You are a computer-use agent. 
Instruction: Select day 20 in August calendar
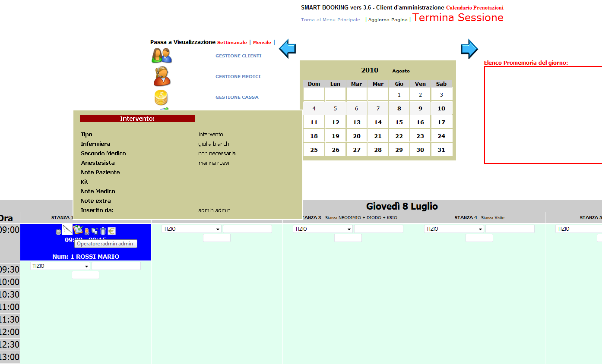click(357, 136)
